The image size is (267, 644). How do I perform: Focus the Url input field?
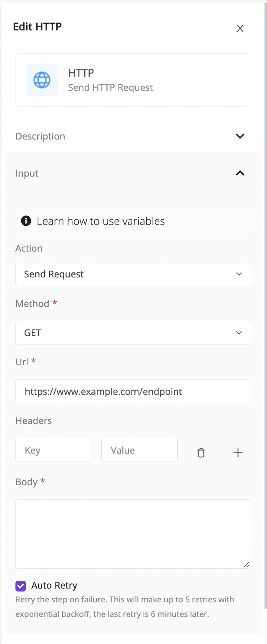133,392
